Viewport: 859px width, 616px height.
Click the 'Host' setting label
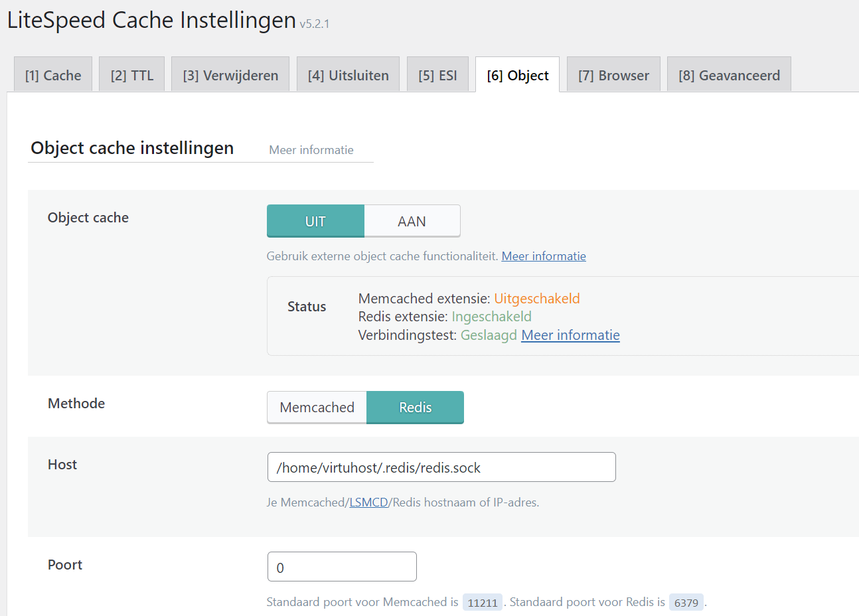pyautogui.click(x=62, y=465)
